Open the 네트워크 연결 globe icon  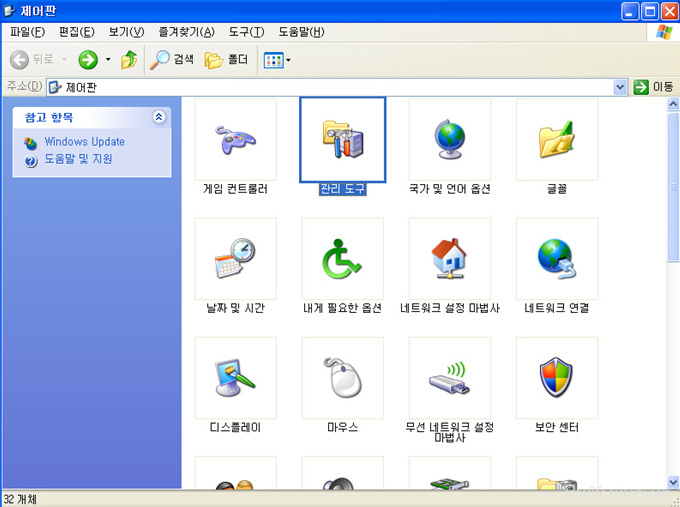(557, 258)
